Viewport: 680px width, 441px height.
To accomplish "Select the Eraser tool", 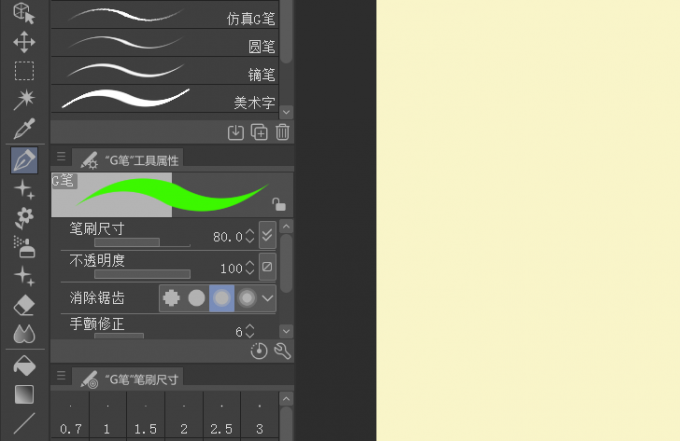I will click(24, 305).
